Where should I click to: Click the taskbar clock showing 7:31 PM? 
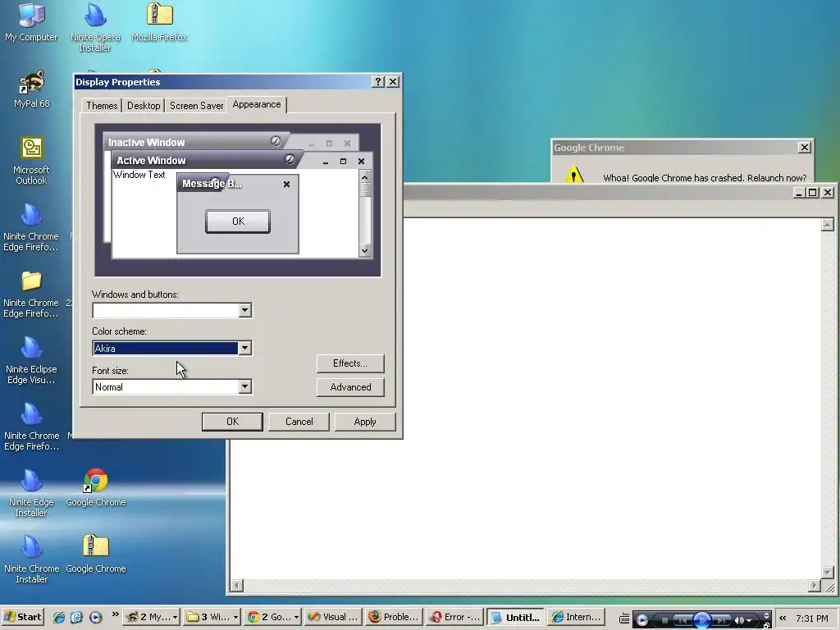tap(811, 619)
